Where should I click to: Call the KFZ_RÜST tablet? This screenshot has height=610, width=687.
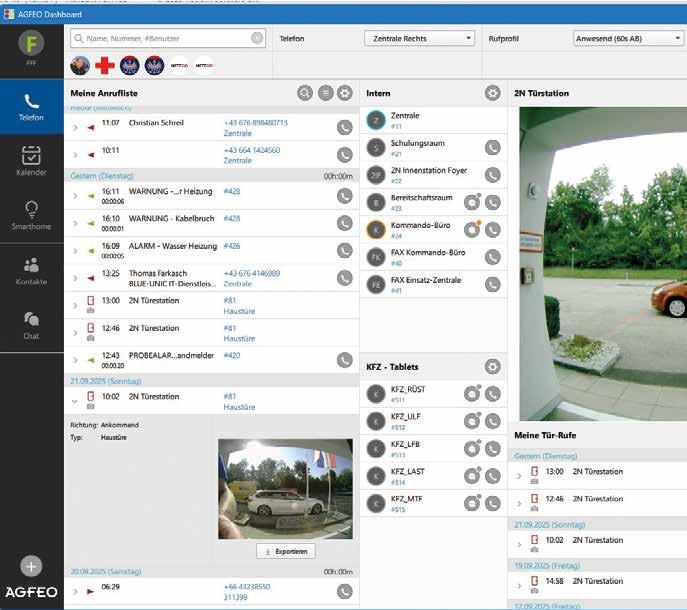[x=492, y=394]
